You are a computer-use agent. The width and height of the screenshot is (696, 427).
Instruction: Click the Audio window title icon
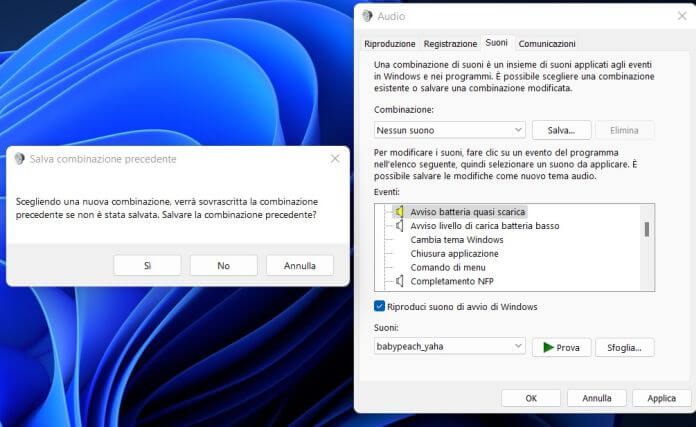click(367, 16)
